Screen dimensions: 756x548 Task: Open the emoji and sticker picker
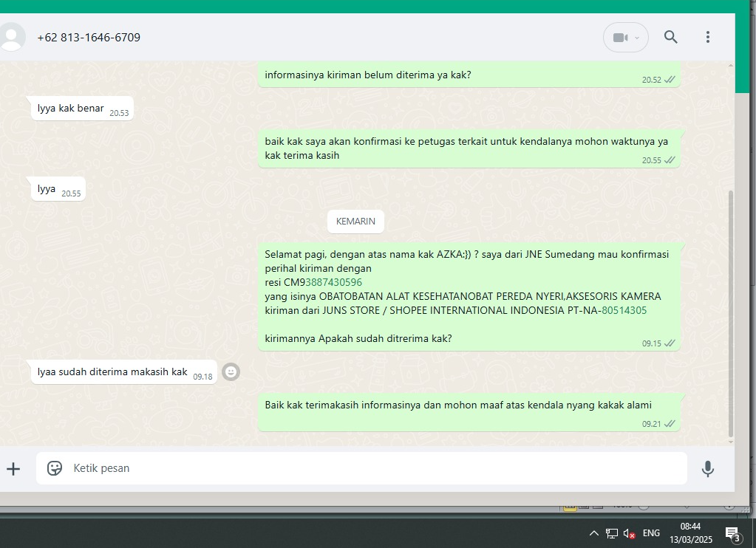(55, 468)
